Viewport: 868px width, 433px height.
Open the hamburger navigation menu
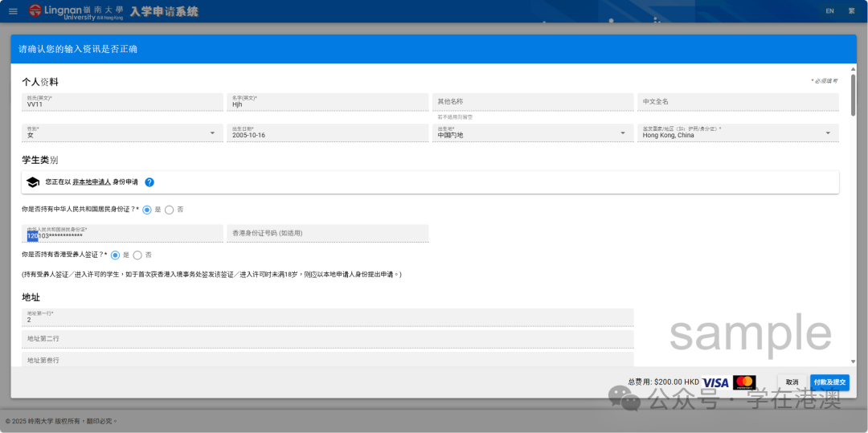pos(13,11)
